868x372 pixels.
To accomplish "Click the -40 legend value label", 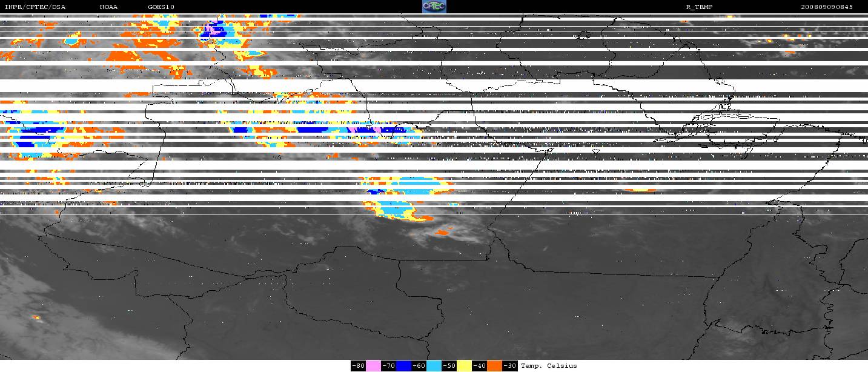I will 480,366.
